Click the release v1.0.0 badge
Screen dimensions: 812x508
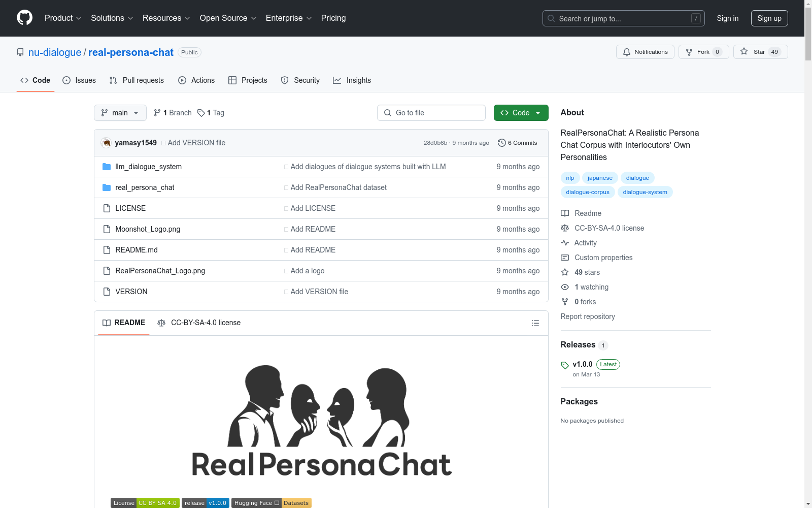(206, 503)
